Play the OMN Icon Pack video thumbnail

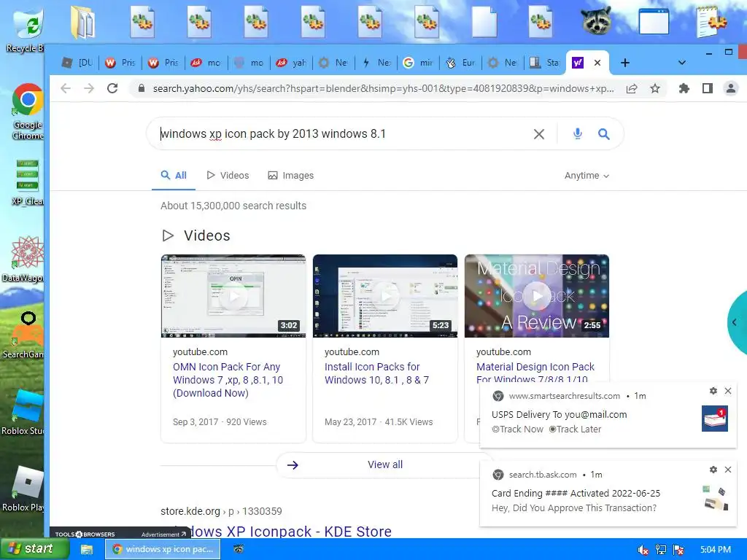pyautogui.click(x=233, y=296)
